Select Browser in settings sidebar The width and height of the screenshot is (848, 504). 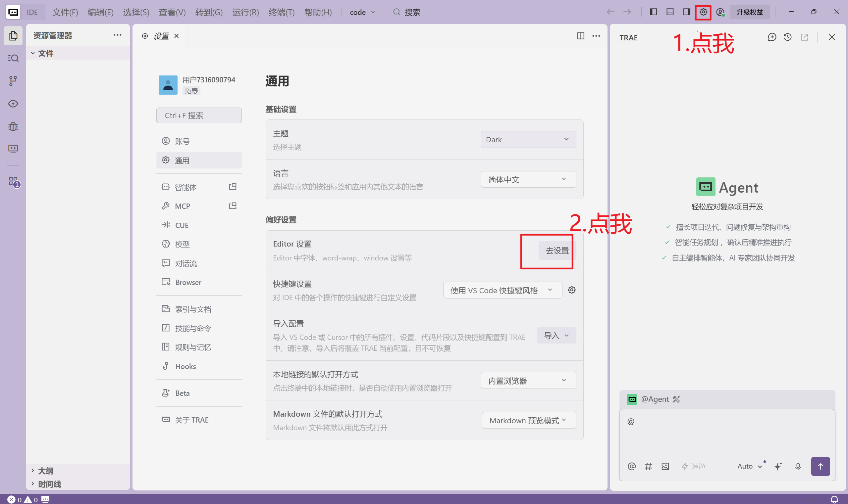[199, 282]
